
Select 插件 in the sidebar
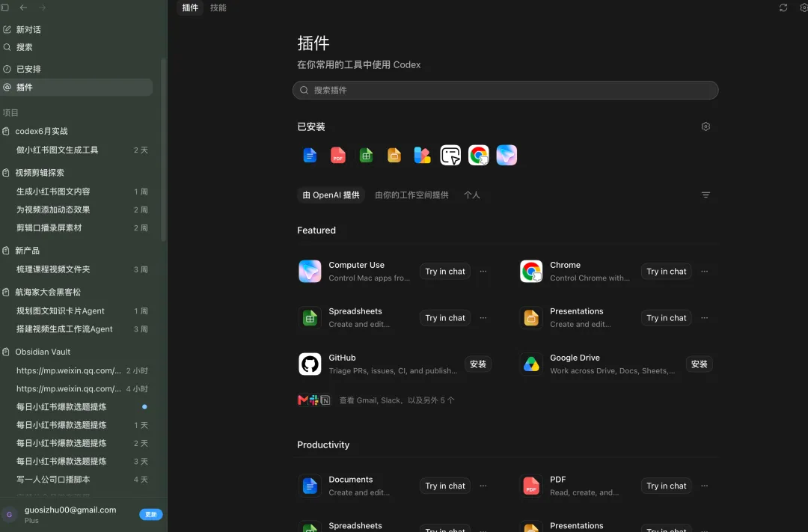coord(76,87)
